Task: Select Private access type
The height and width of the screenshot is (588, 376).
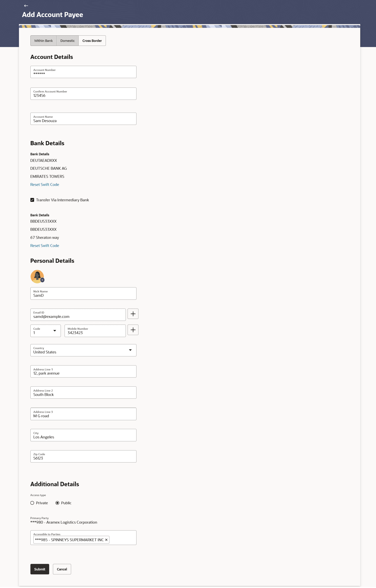Action: pyautogui.click(x=32, y=503)
